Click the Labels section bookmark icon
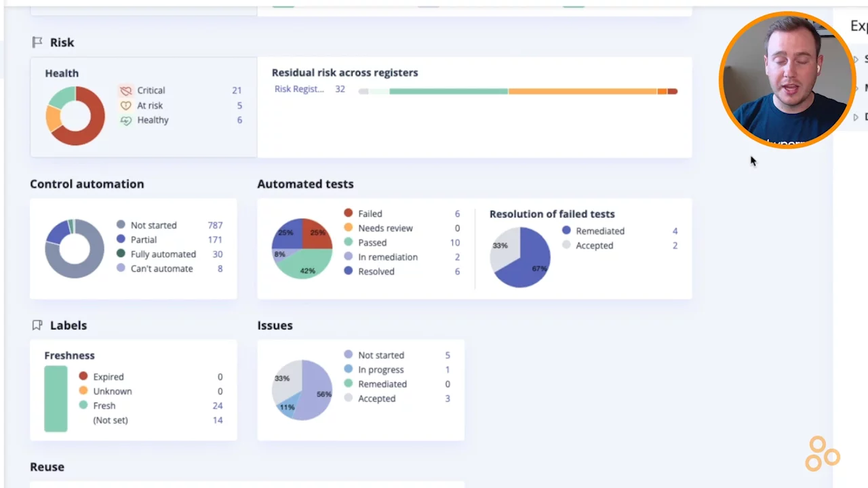The image size is (868, 488). (37, 325)
